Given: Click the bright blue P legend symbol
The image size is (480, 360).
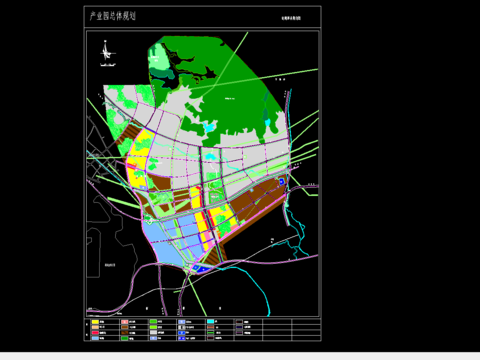Looking at the screenshot, I should tap(182, 333).
